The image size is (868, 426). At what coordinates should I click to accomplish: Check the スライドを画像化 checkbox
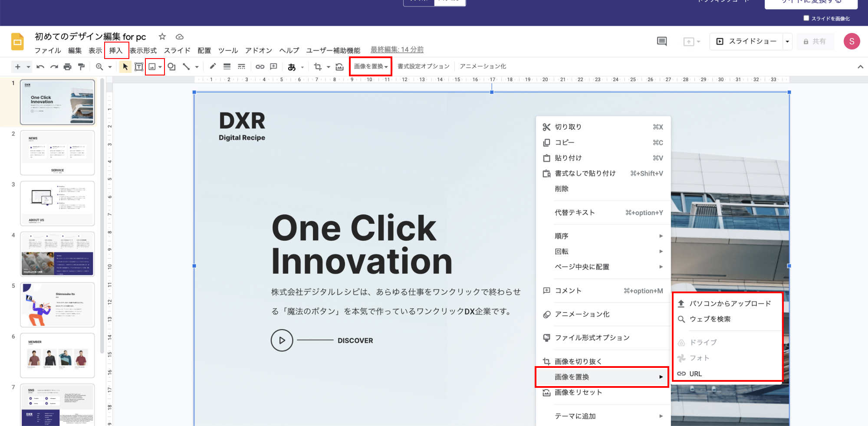pos(806,18)
